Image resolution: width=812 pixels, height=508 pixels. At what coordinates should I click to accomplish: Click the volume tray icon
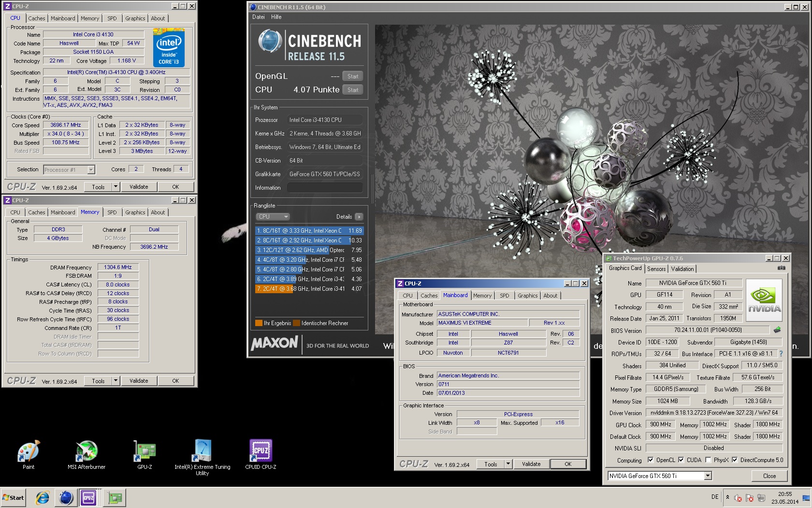click(x=738, y=498)
